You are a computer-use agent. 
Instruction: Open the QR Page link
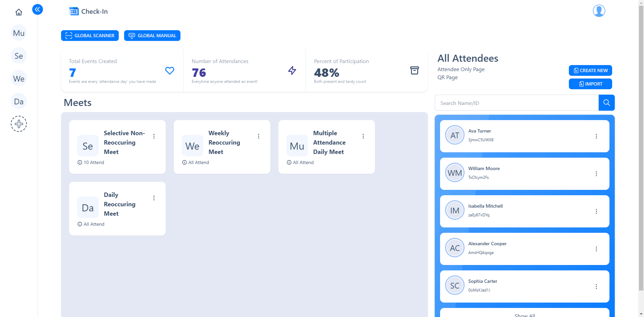tap(447, 77)
